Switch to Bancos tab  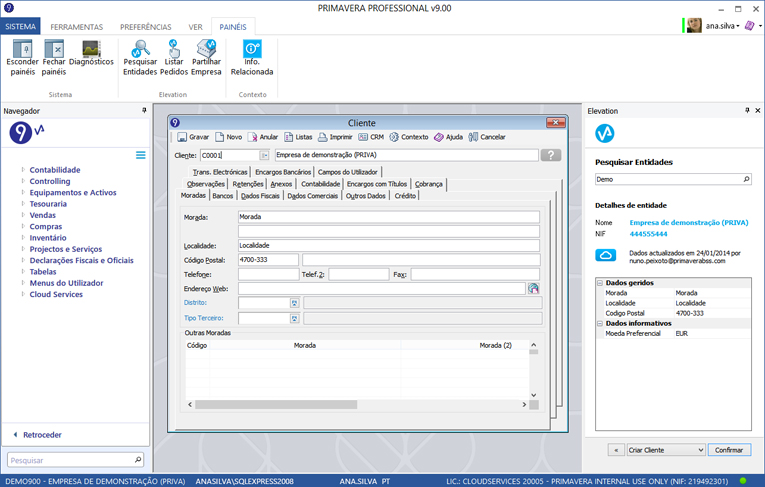pyautogui.click(x=222, y=196)
